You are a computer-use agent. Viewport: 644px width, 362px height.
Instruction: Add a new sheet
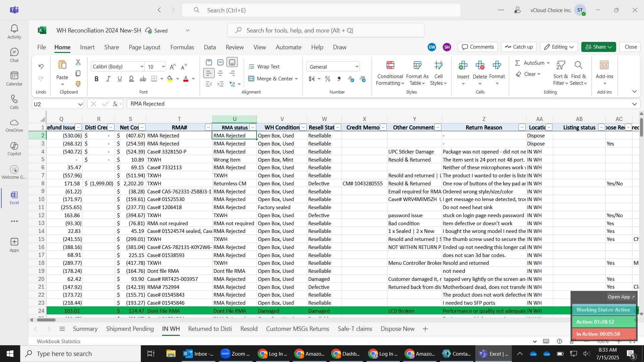(x=425, y=329)
